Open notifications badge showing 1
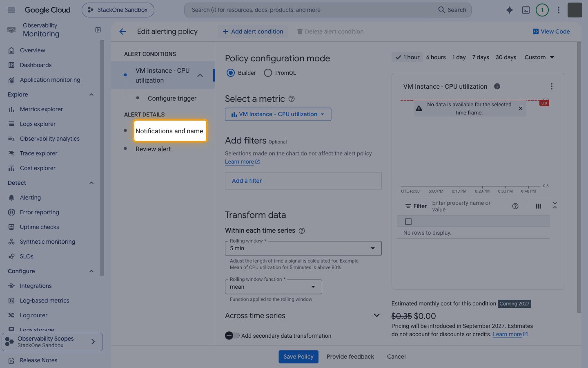Screen dimensions: 588x368 [542, 10]
